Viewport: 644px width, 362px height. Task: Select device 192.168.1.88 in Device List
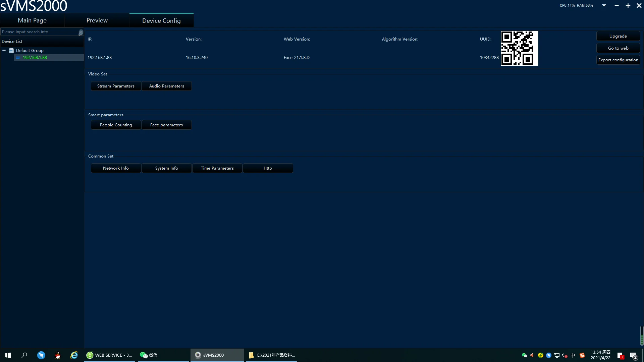coord(35,58)
